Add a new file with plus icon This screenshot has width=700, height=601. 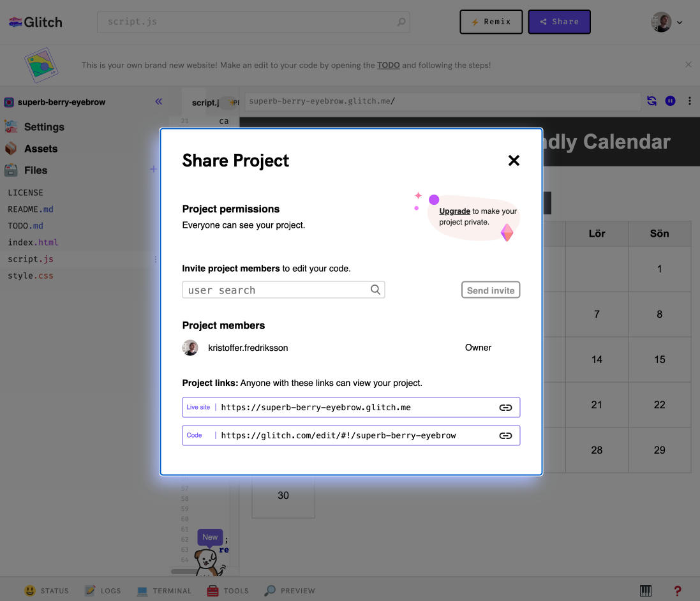click(153, 169)
